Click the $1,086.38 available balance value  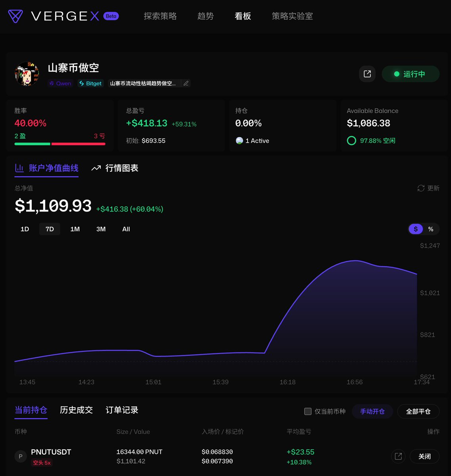tap(368, 123)
